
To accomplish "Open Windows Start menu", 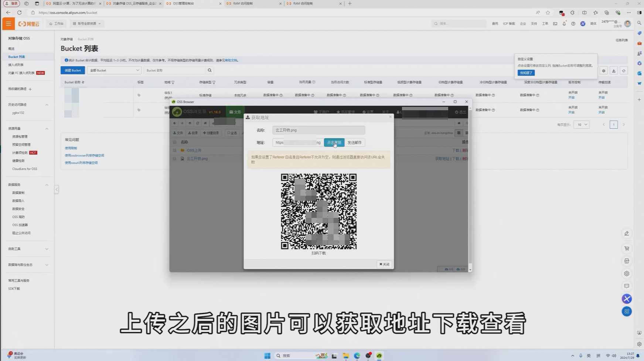I will tap(267, 356).
